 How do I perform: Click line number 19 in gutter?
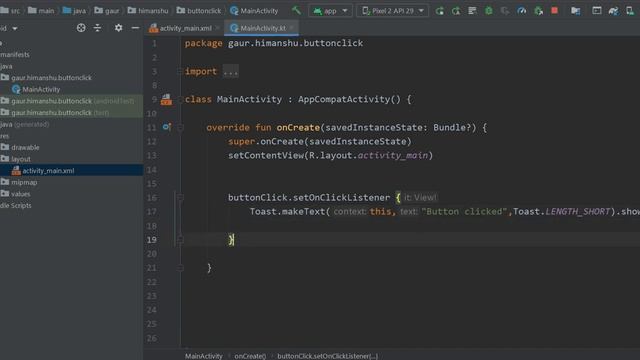click(152, 240)
